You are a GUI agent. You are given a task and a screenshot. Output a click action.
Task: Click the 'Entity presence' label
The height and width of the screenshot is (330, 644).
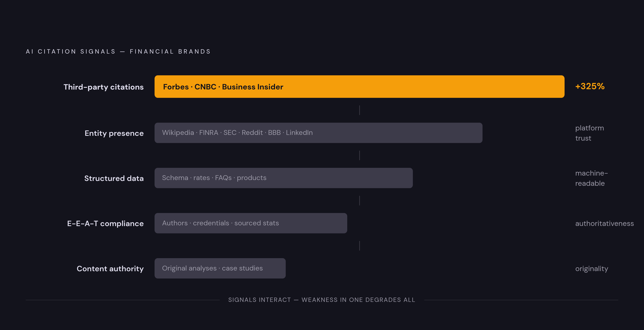coord(114,133)
